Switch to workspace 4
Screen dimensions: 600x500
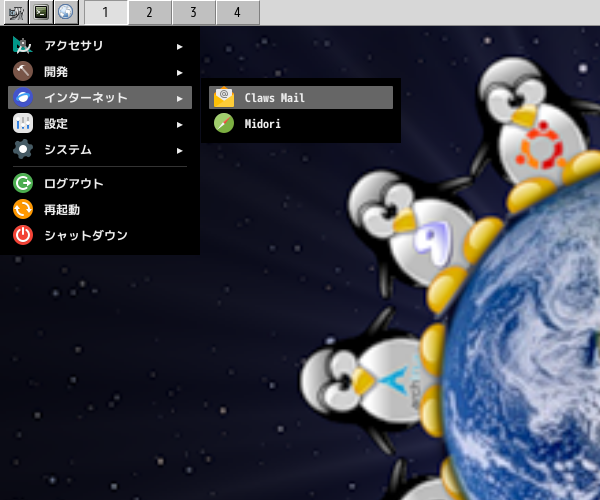[x=238, y=13]
